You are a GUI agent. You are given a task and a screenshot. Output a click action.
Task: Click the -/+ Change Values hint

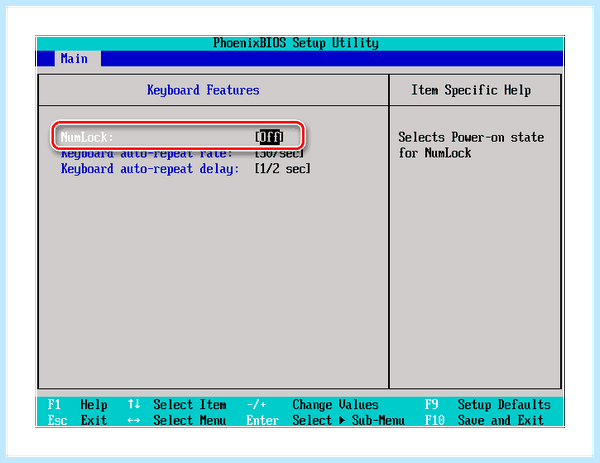click(312, 404)
